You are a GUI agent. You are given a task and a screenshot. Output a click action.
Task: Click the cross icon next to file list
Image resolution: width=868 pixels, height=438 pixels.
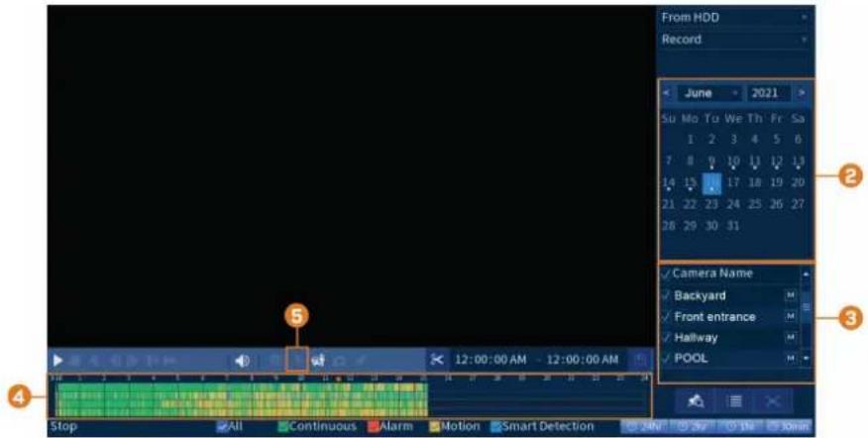pos(773,401)
